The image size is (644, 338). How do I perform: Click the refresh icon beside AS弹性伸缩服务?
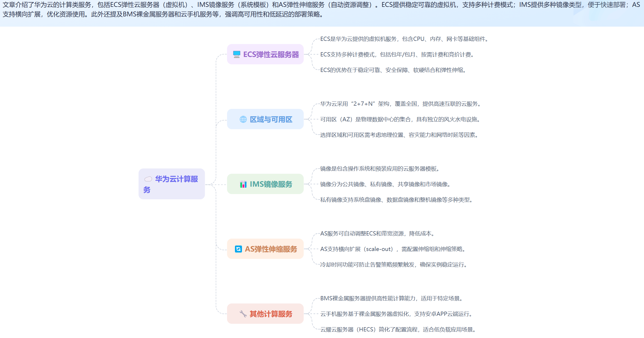click(238, 249)
